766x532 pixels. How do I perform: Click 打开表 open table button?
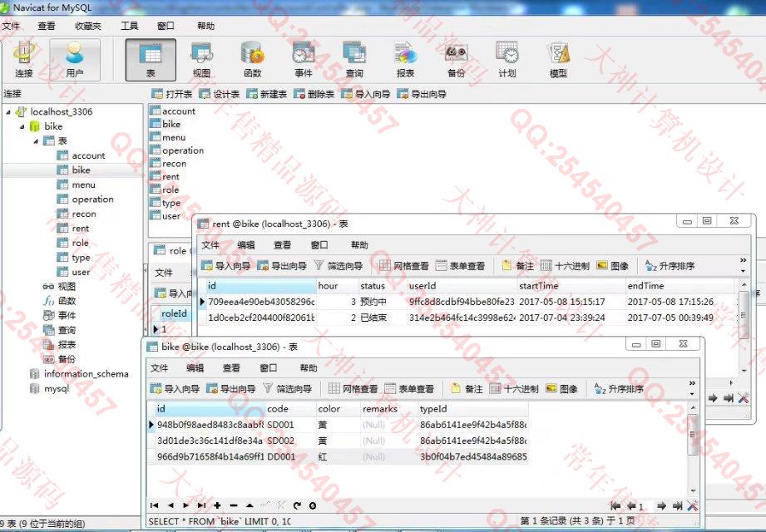[172, 94]
